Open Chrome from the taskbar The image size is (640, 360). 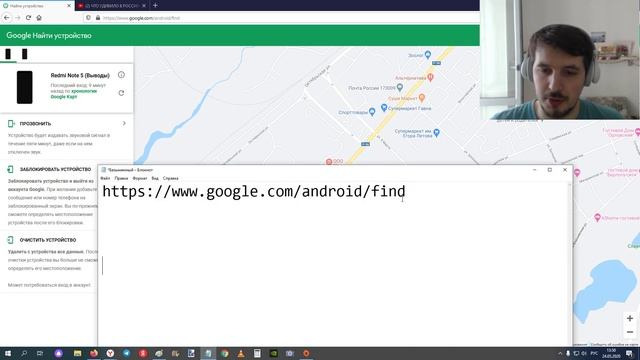pyautogui.click(x=224, y=353)
